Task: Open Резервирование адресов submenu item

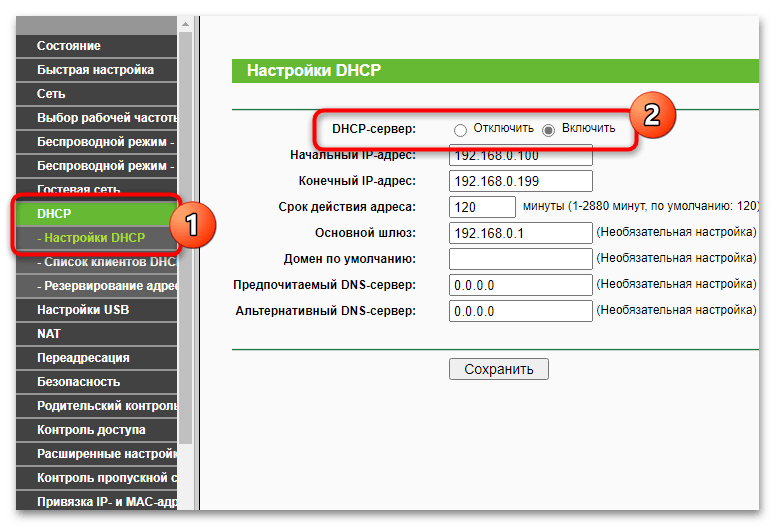Action: pyautogui.click(x=96, y=286)
